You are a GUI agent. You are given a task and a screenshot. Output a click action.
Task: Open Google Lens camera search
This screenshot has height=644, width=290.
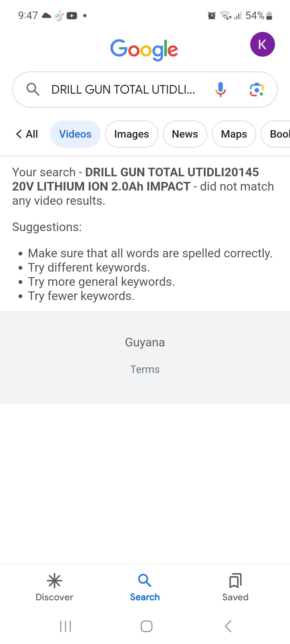(257, 89)
